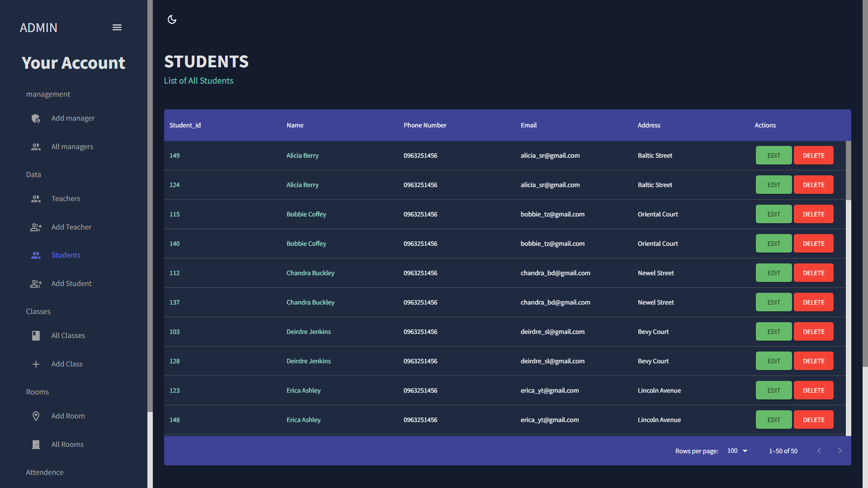Click the All managers people icon
The image size is (868, 488).
pyautogui.click(x=36, y=147)
